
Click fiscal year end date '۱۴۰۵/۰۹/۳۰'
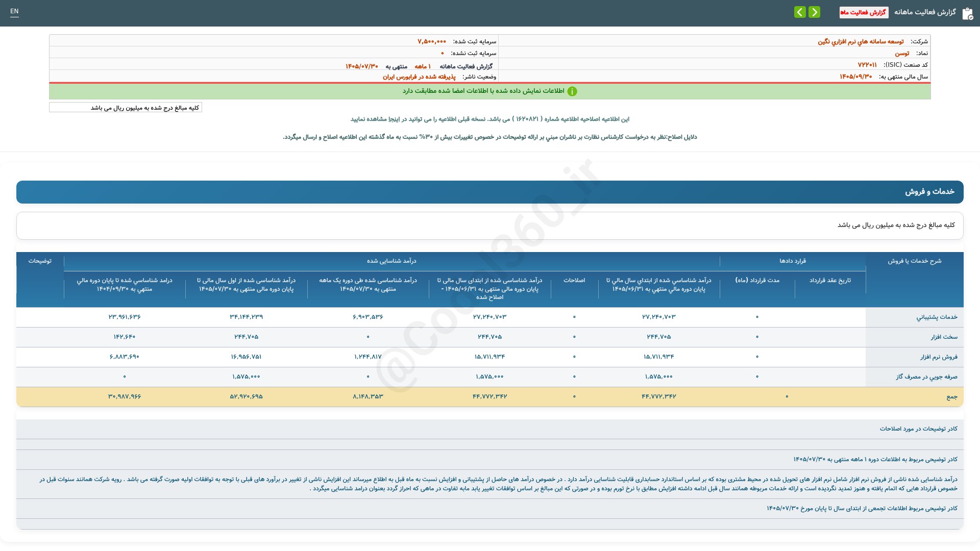pyautogui.click(x=855, y=77)
